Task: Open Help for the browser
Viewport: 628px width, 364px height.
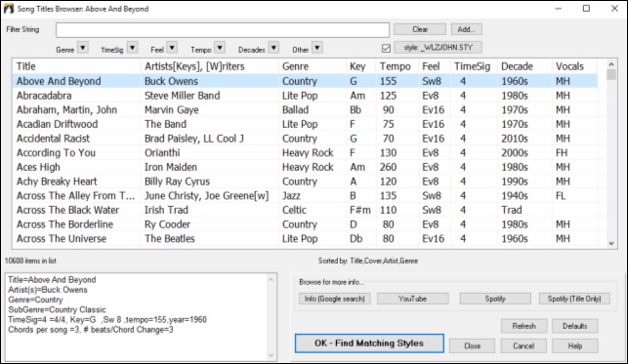Action: (574, 346)
